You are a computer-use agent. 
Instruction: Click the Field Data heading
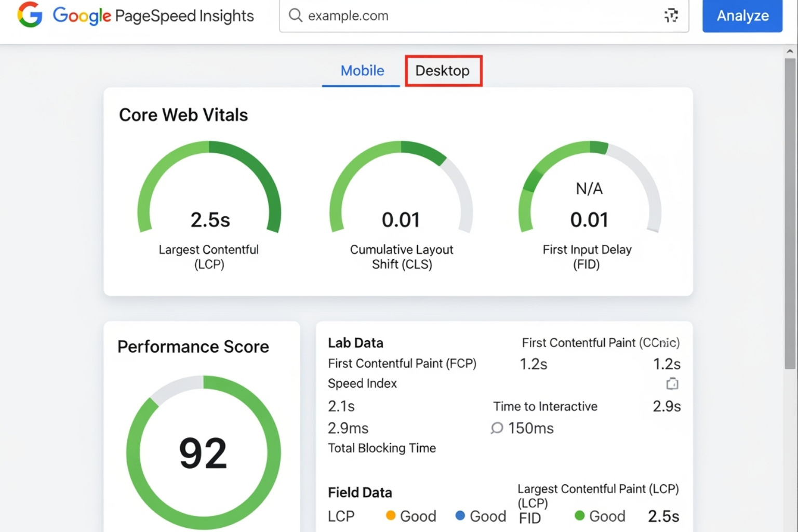coord(360,492)
